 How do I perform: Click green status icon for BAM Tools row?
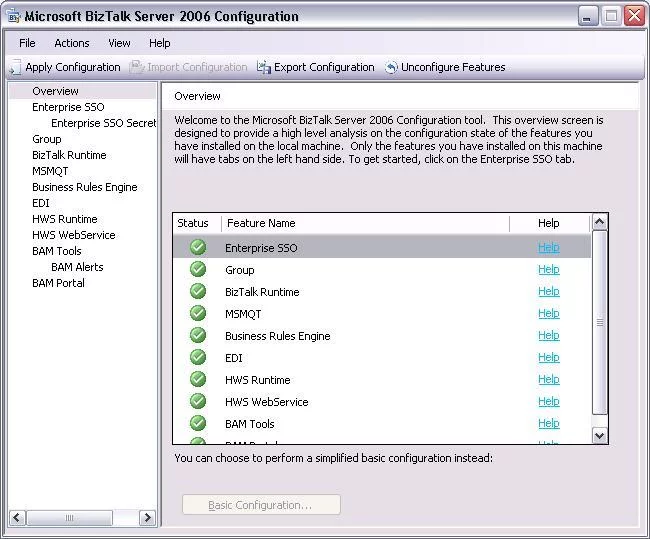point(198,423)
